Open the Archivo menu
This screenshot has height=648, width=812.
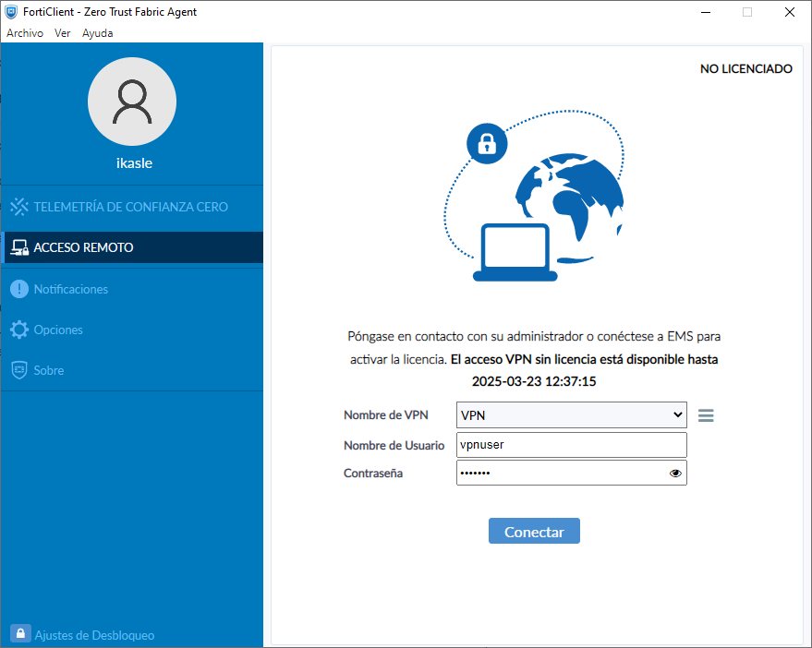(25, 33)
